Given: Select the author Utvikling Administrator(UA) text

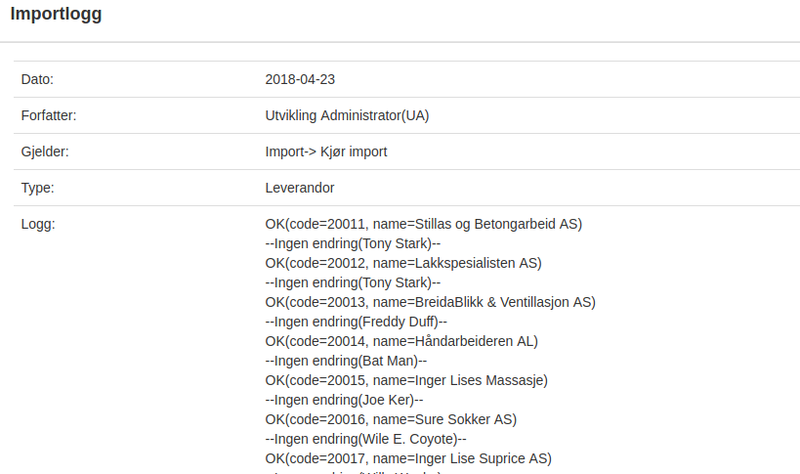Looking at the screenshot, I should pos(347,116).
